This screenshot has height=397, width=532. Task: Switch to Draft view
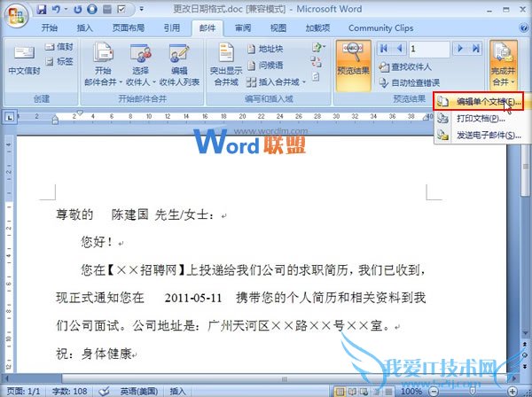pos(388,392)
